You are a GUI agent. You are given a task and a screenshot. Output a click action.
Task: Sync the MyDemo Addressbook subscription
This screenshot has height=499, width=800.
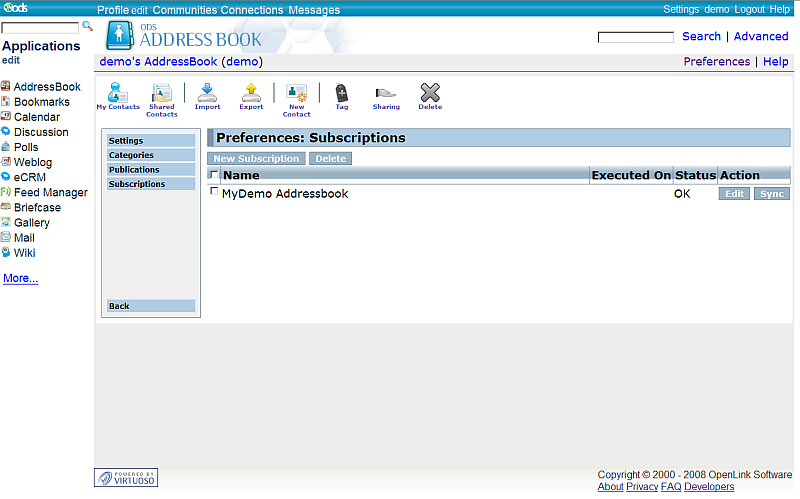[x=771, y=194]
